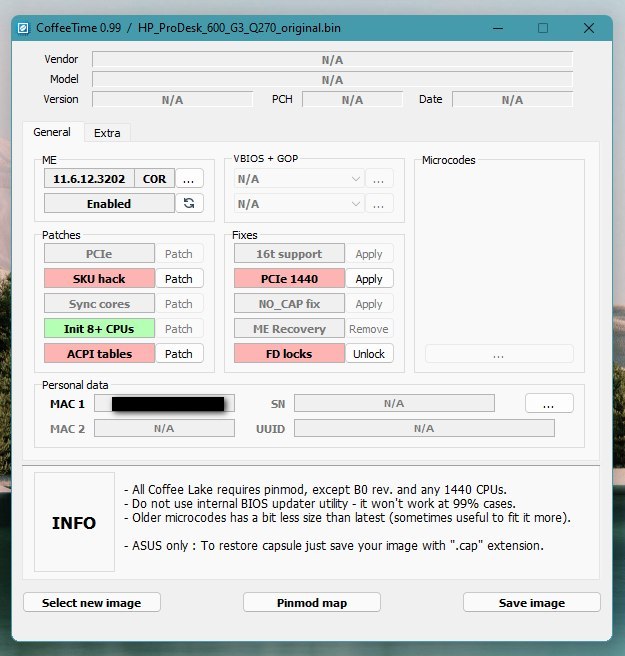The image size is (625, 656).
Task: Click the ME refresh arrows icon
Action: pos(189,203)
